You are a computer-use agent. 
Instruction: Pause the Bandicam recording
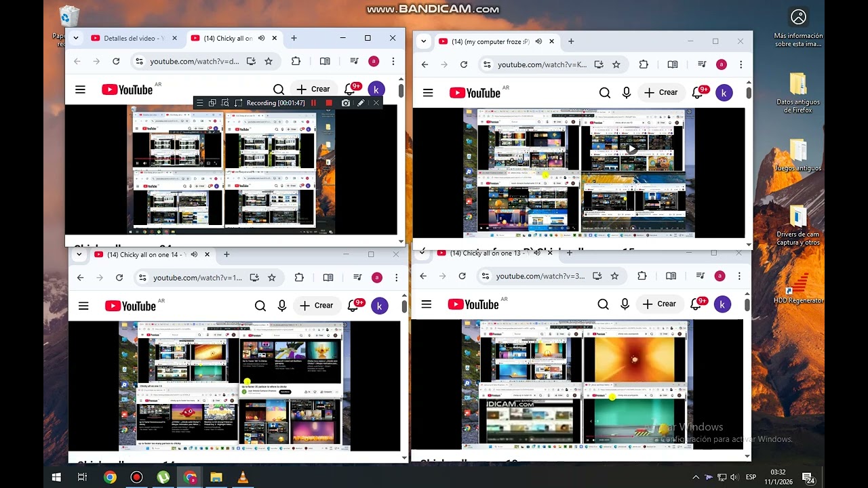(x=314, y=103)
